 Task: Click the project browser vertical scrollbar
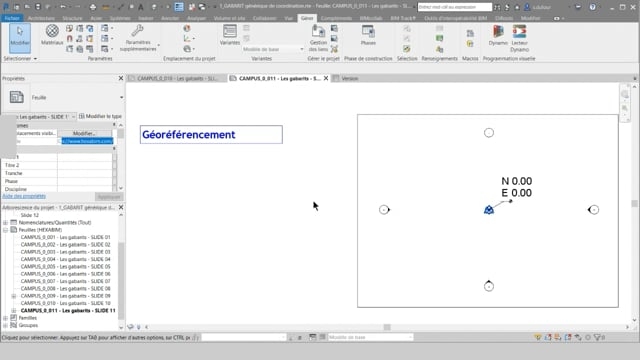[x=121, y=280]
